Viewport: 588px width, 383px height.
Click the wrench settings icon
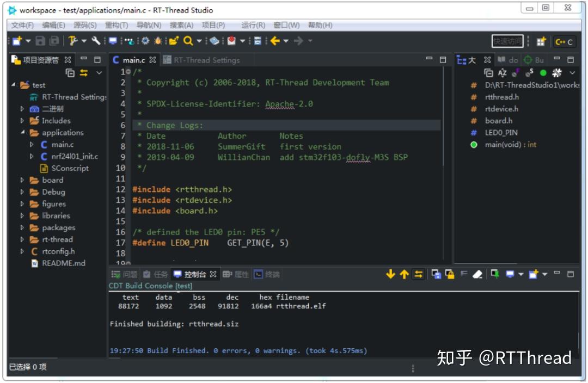[96, 41]
